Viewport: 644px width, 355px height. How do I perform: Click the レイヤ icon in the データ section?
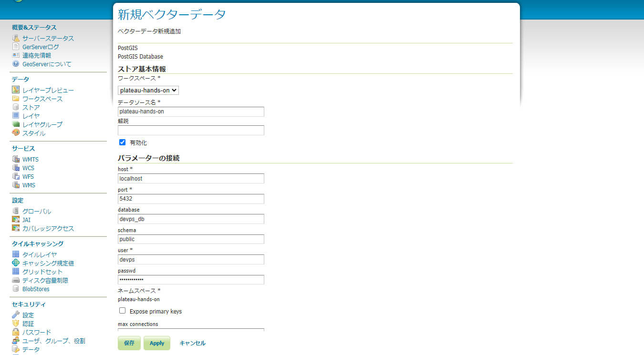point(16,116)
